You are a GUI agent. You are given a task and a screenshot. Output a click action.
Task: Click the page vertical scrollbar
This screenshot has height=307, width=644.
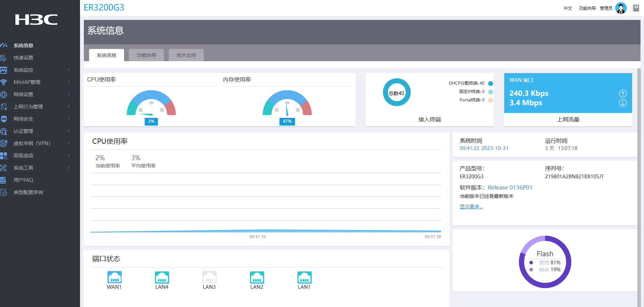pos(639,175)
